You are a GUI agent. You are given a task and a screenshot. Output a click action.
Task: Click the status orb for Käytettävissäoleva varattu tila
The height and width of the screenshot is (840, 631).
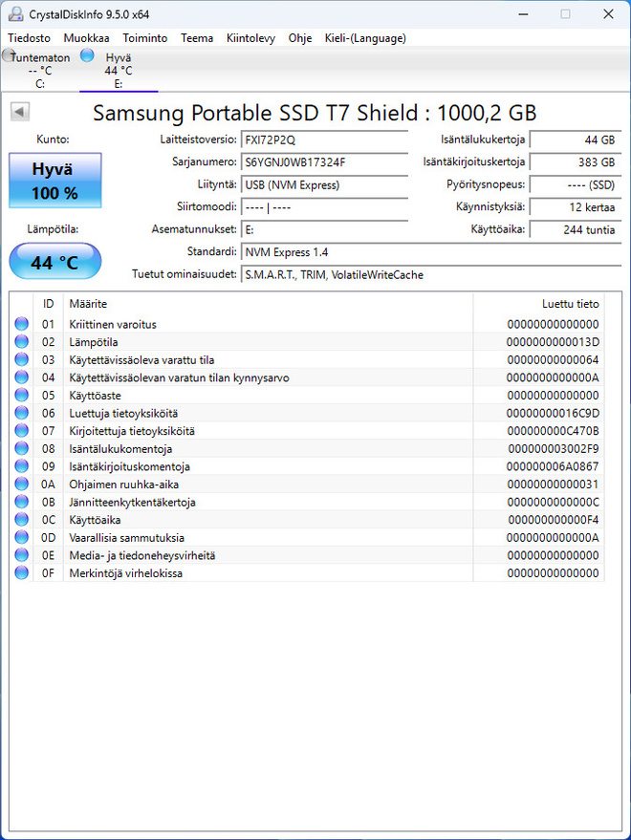21,359
